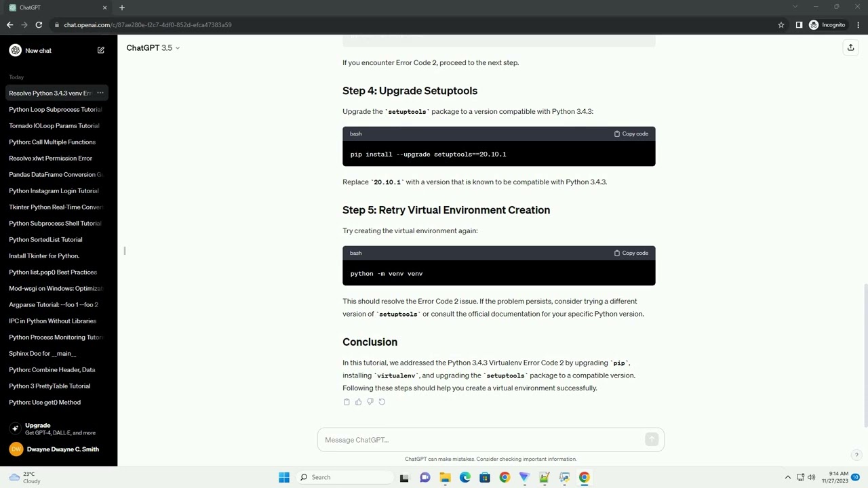Open IPC in Python Without Libraries chat
Image resolution: width=868 pixels, height=488 pixels.
click(56, 321)
